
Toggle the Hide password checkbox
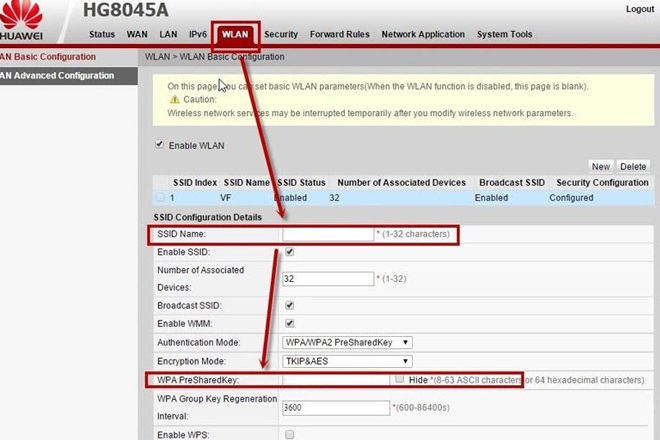[x=399, y=379]
